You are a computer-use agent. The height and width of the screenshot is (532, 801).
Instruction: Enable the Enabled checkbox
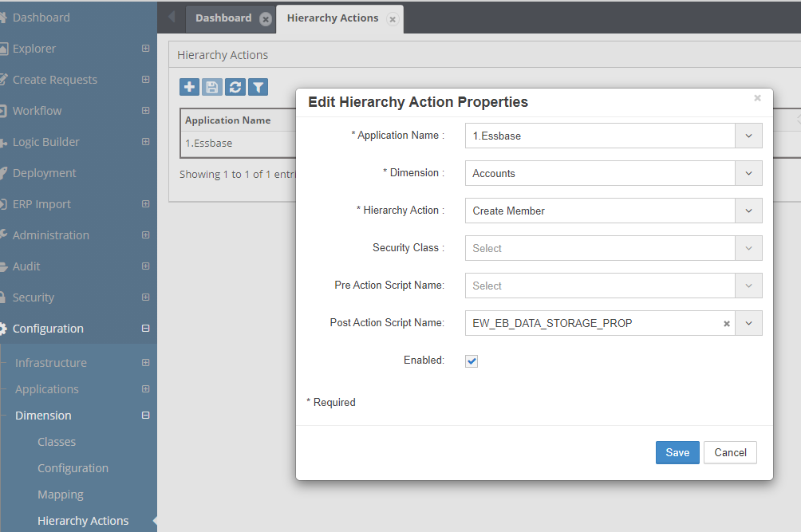[x=472, y=361]
